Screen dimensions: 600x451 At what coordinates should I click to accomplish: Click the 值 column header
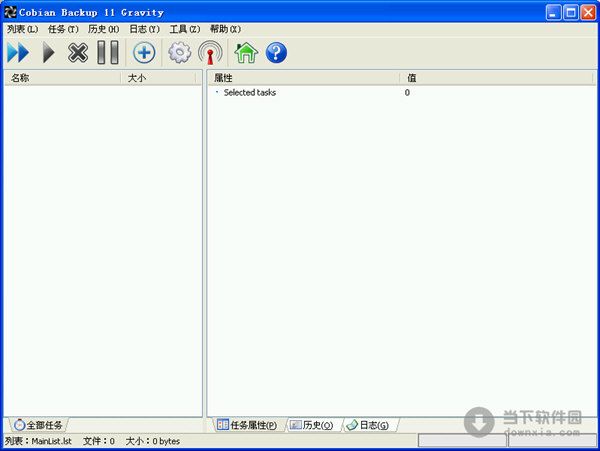pos(497,78)
